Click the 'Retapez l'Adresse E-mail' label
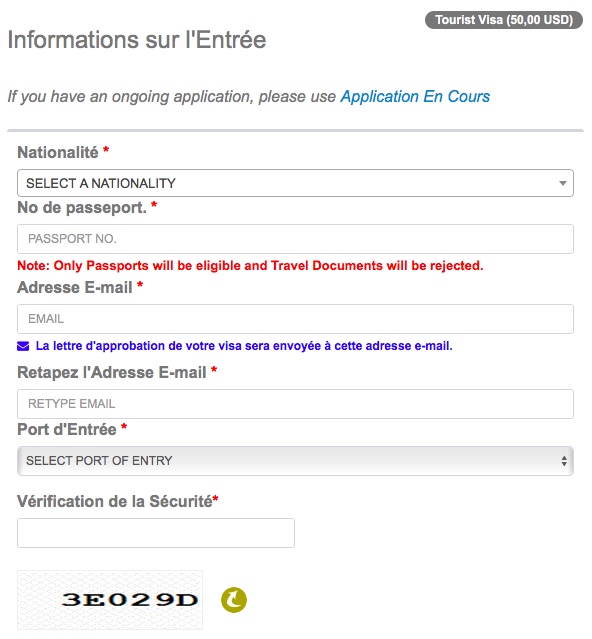This screenshot has width=592, height=639. click(x=112, y=372)
